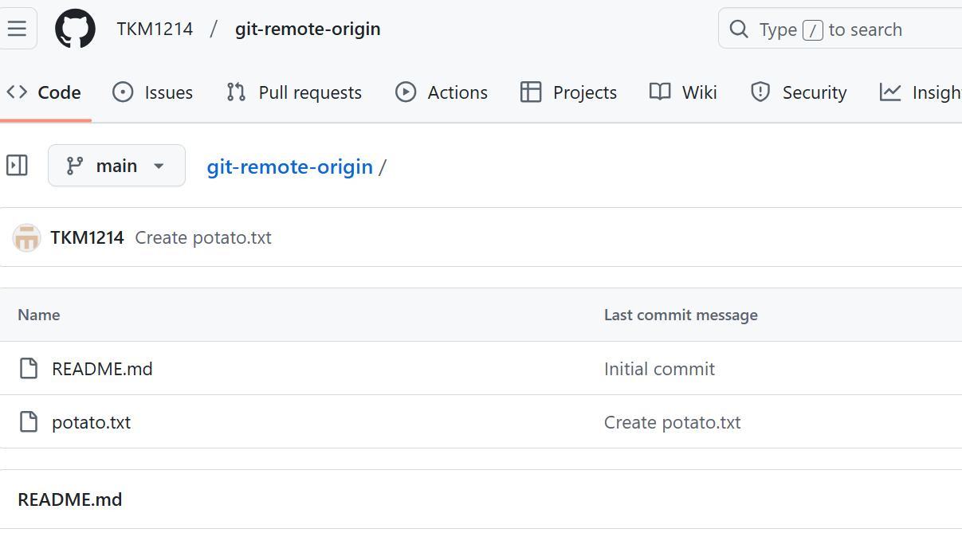The width and height of the screenshot is (962, 560).
Task: Click the potato.txt file icon
Action: pyautogui.click(x=29, y=422)
